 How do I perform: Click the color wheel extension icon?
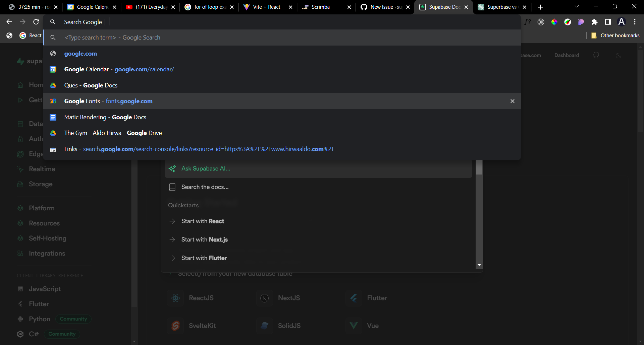click(x=554, y=22)
